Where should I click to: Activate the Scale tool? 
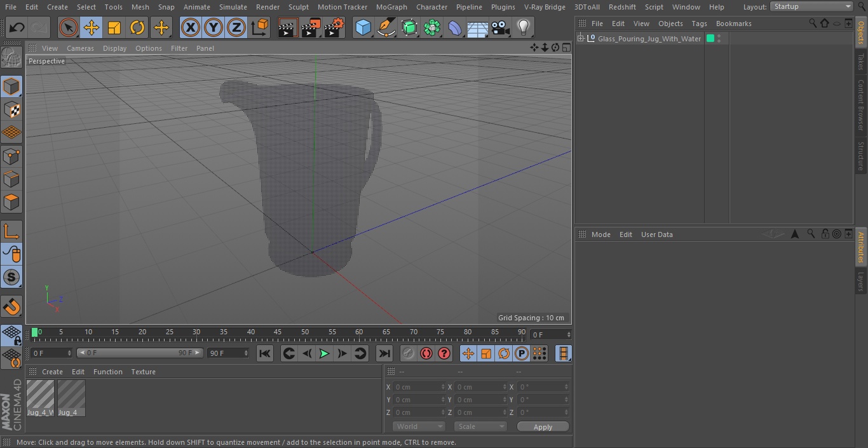click(x=114, y=27)
